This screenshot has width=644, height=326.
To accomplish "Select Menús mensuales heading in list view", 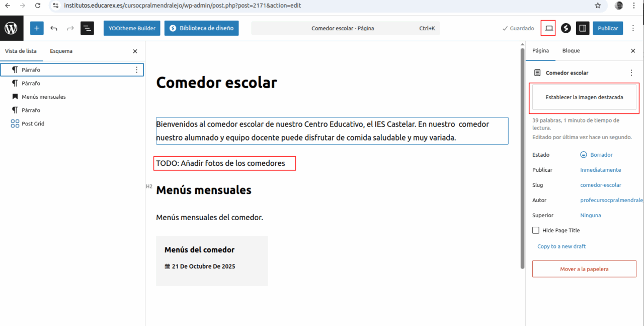I will [43, 97].
